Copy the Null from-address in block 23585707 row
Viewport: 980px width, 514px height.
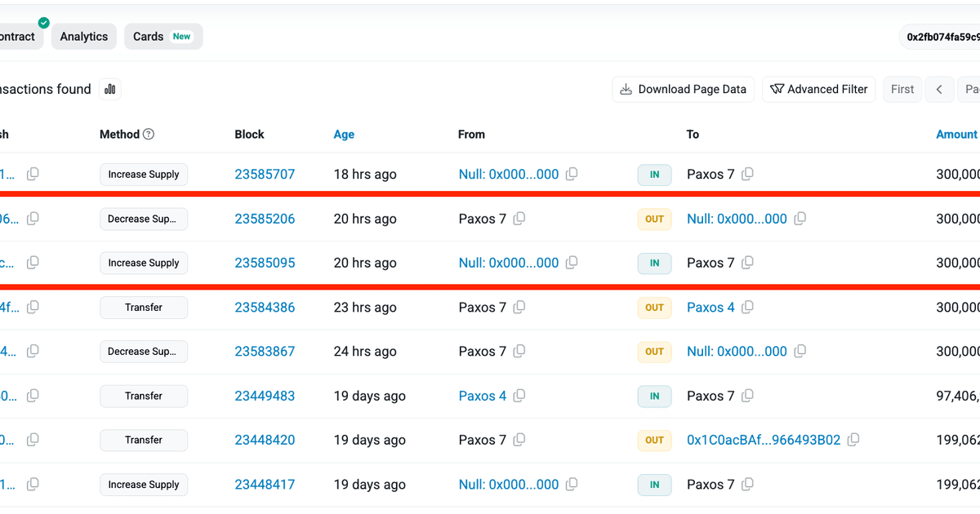(x=572, y=174)
